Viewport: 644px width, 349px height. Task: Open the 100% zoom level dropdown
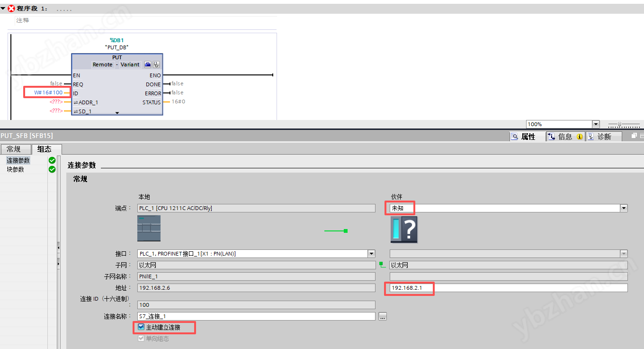(596, 124)
